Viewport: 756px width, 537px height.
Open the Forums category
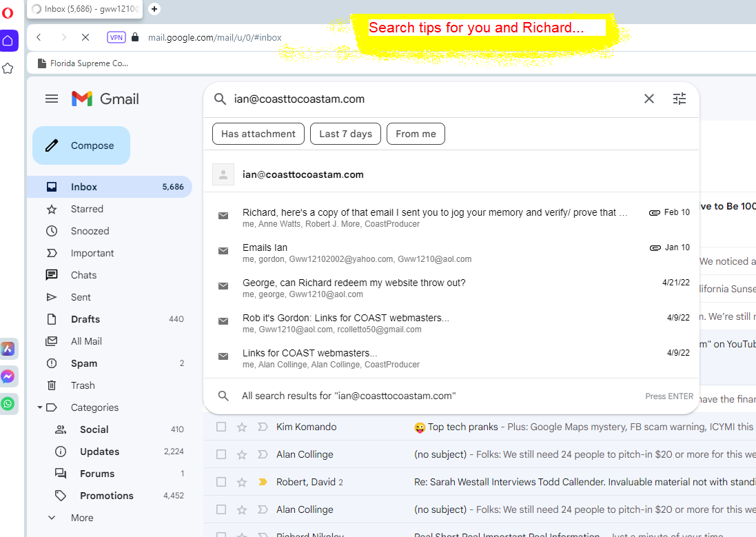pyautogui.click(x=110, y=474)
